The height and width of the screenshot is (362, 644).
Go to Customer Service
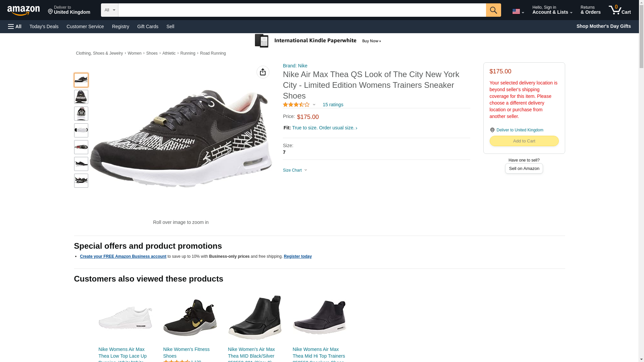(85, 26)
